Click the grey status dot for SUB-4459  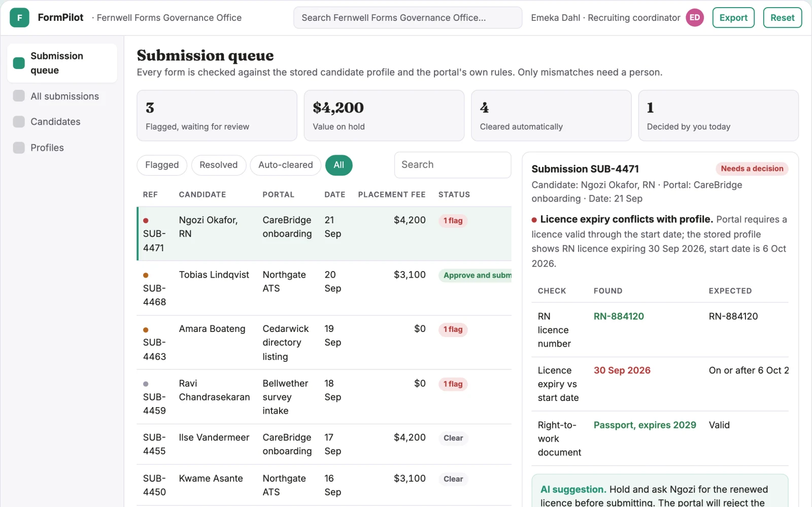coord(146,384)
